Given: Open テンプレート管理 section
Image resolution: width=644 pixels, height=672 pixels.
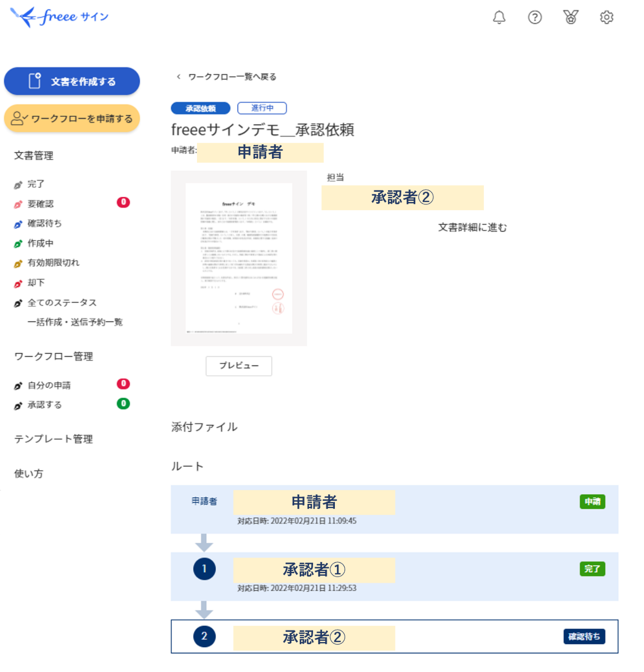Looking at the screenshot, I should coord(53,439).
